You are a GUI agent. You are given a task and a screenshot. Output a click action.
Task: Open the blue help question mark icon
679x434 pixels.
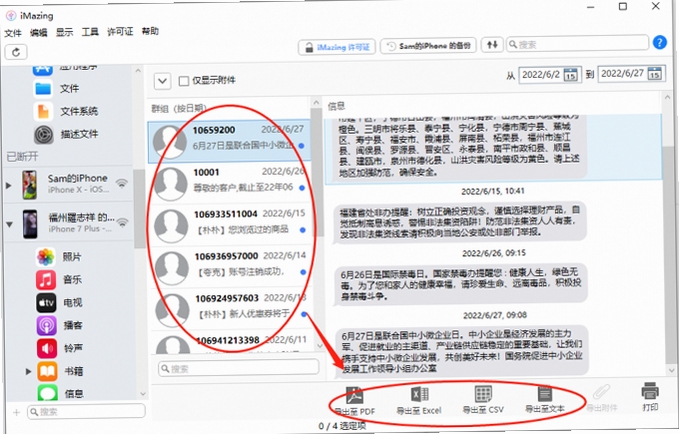(660, 42)
